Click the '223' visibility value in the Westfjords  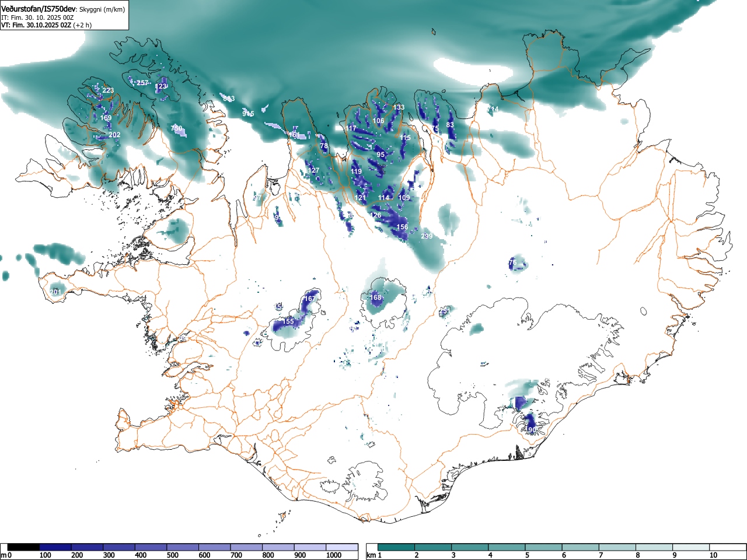[108, 90]
